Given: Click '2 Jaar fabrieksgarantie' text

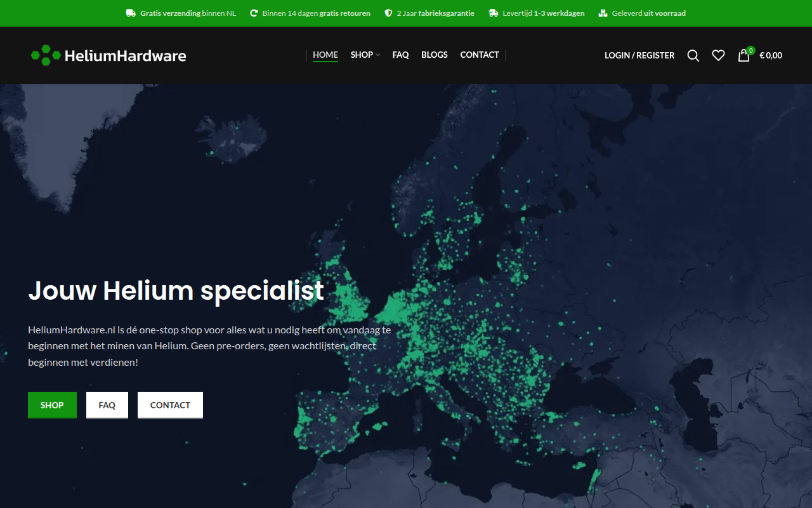Looking at the screenshot, I should click(436, 13).
